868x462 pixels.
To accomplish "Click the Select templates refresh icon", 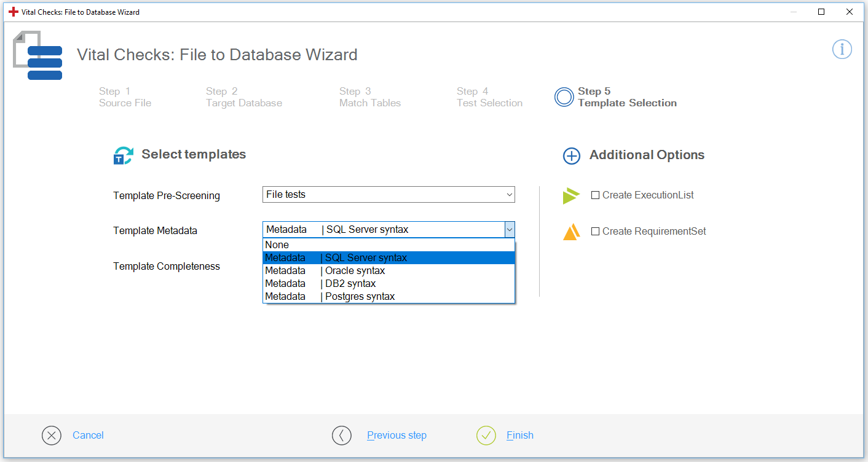I will [x=123, y=155].
